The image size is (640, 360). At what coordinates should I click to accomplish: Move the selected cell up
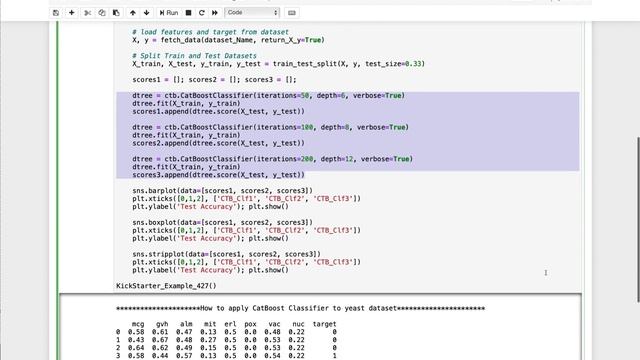point(133,13)
